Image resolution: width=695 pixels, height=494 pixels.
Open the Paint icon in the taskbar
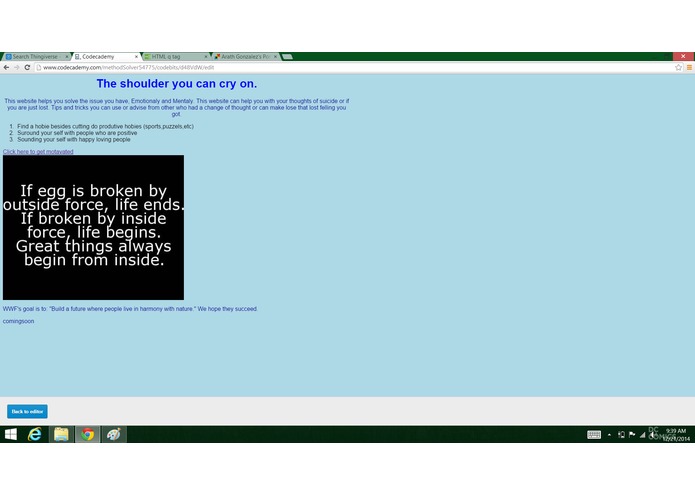tap(113, 434)
